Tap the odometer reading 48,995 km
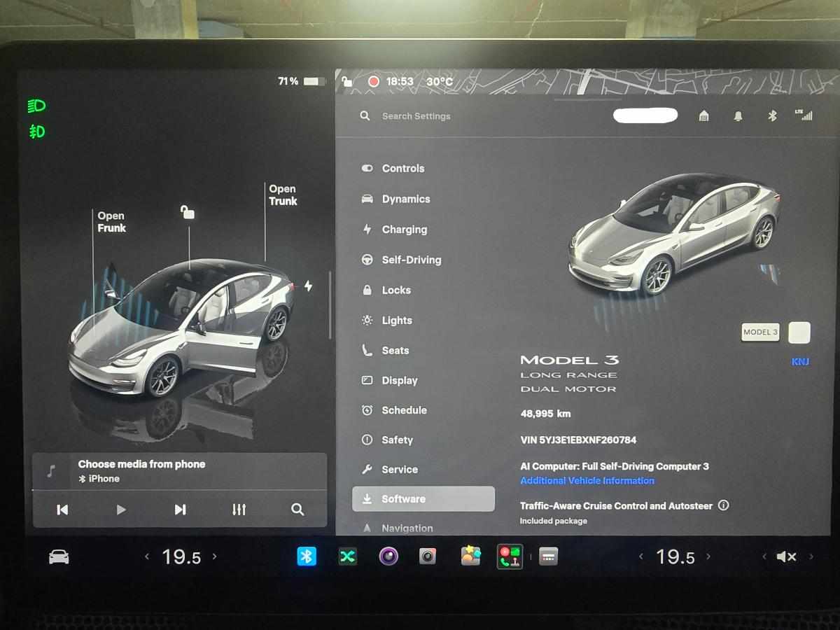 click(545, 414)
